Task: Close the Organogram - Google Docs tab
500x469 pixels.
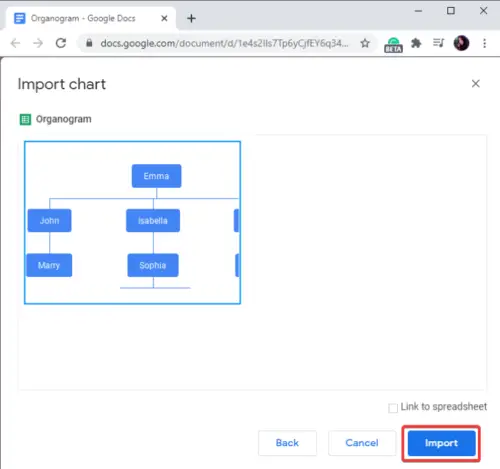Action: point(164,18)
